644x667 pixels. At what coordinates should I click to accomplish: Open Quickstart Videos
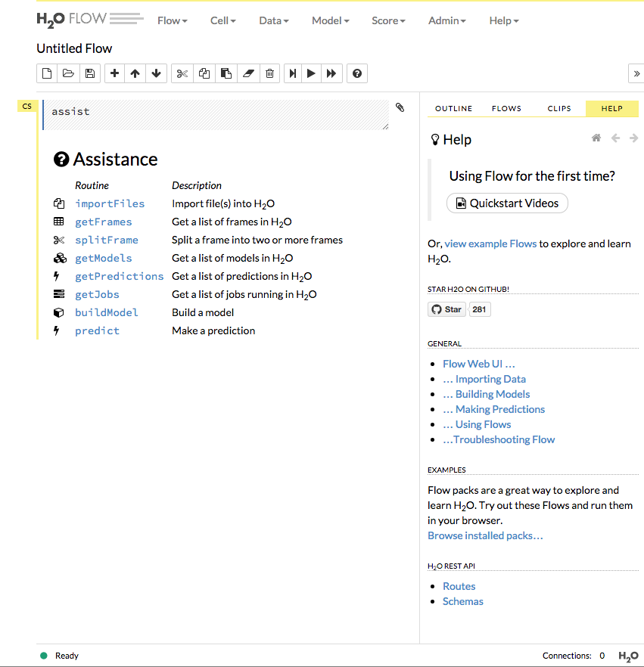coord(507,203)
